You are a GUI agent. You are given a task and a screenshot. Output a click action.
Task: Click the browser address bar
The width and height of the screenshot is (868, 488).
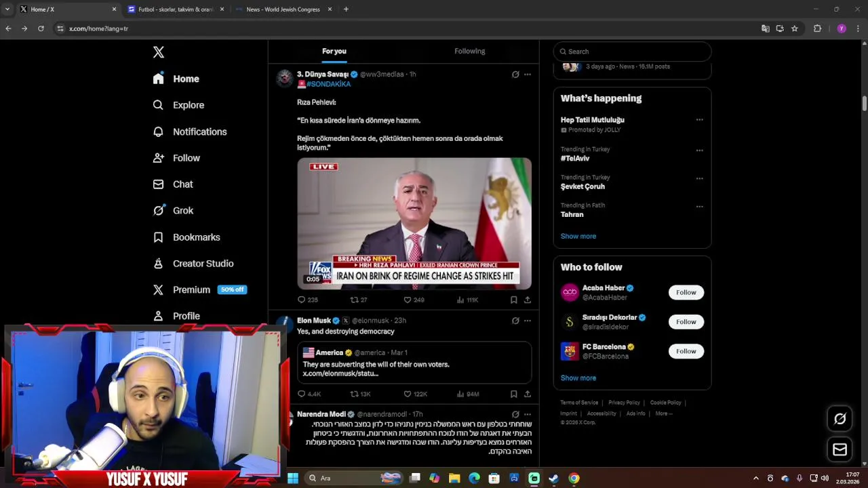407,28
